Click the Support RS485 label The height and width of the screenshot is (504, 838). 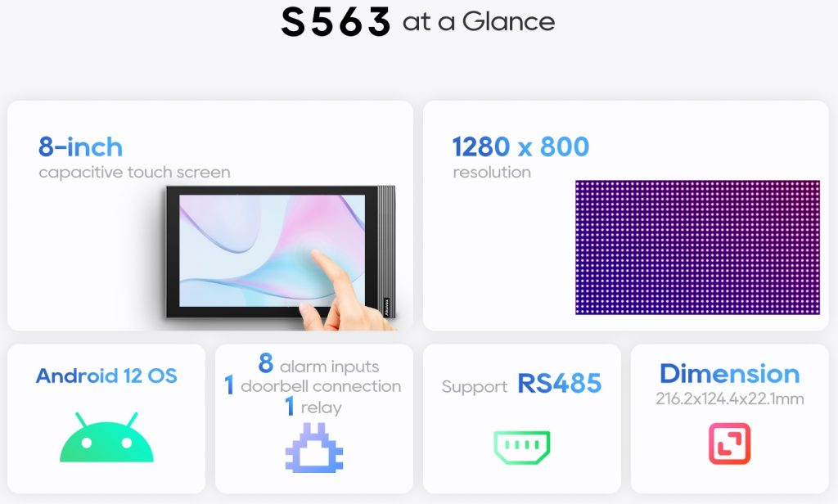click(521, 384)
